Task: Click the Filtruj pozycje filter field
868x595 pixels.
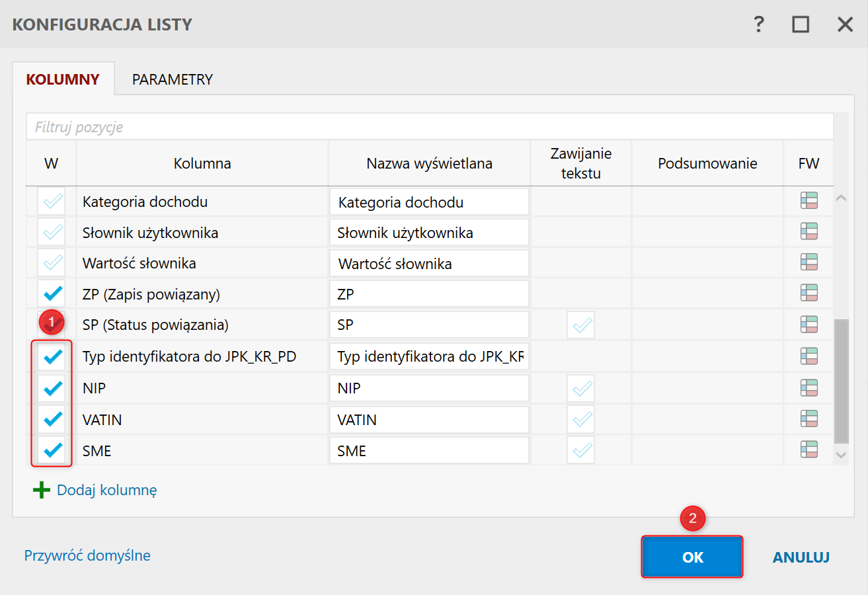Action: [430, 126]
